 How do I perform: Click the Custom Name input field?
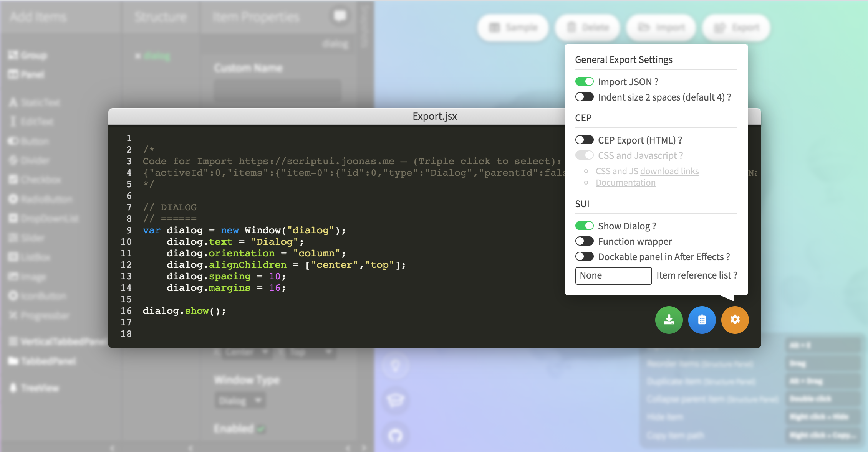tap(277, 90)
